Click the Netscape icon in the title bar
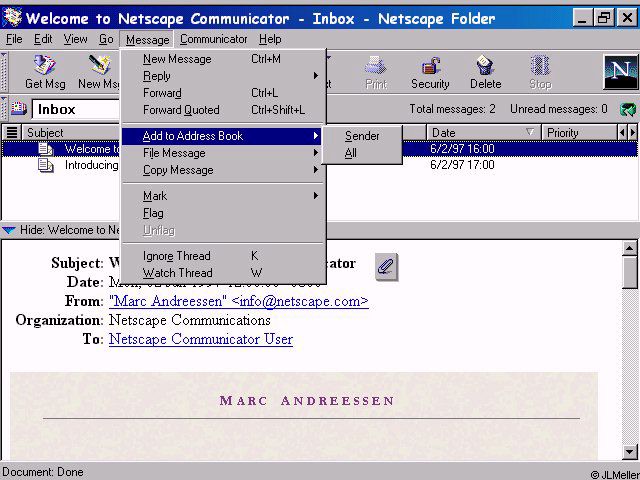Screen dimensions: 640x480 [x=12, y=18]
